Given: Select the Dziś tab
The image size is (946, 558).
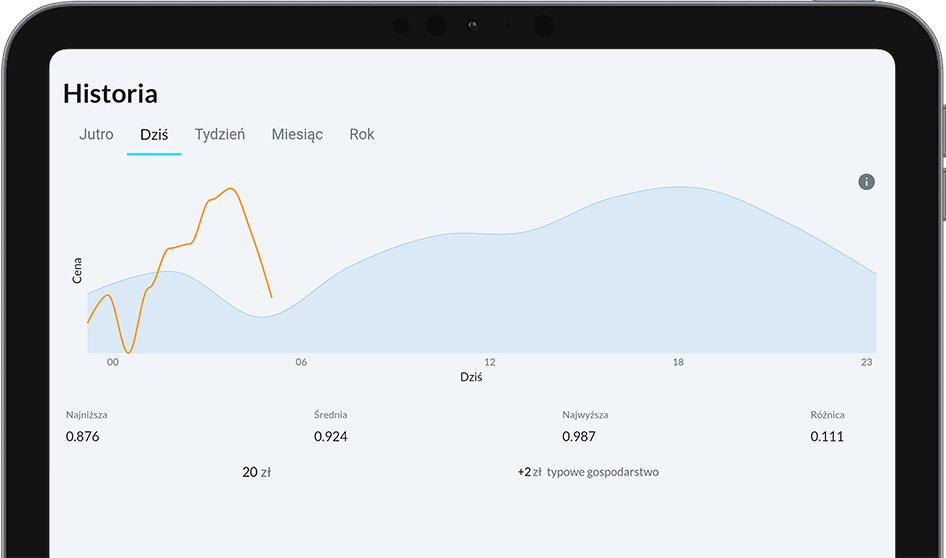Looking at the screenshot, I should pos(154,135).
